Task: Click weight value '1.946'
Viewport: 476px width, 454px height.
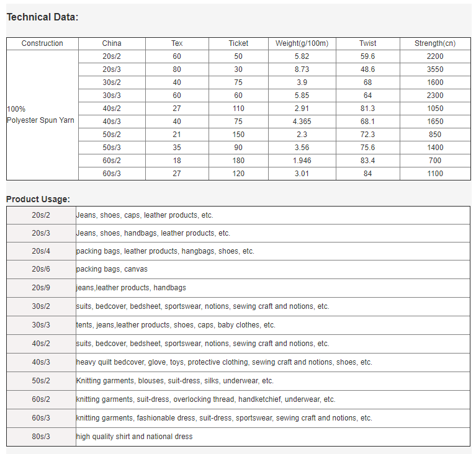Action: pyautogui.click(x=302, y=161)
